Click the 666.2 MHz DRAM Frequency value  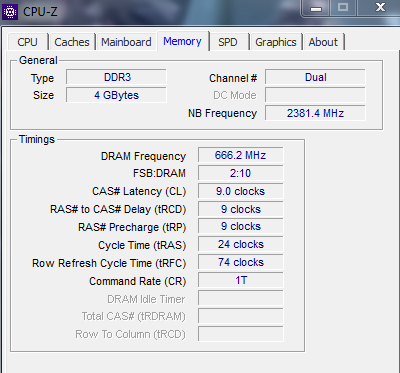click(x=240, y=155)
